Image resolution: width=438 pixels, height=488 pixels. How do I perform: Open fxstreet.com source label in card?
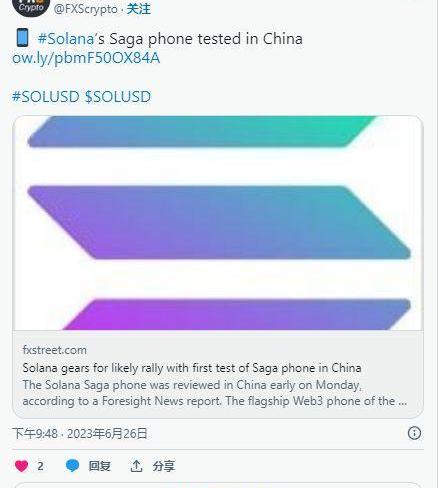[55, 350]
